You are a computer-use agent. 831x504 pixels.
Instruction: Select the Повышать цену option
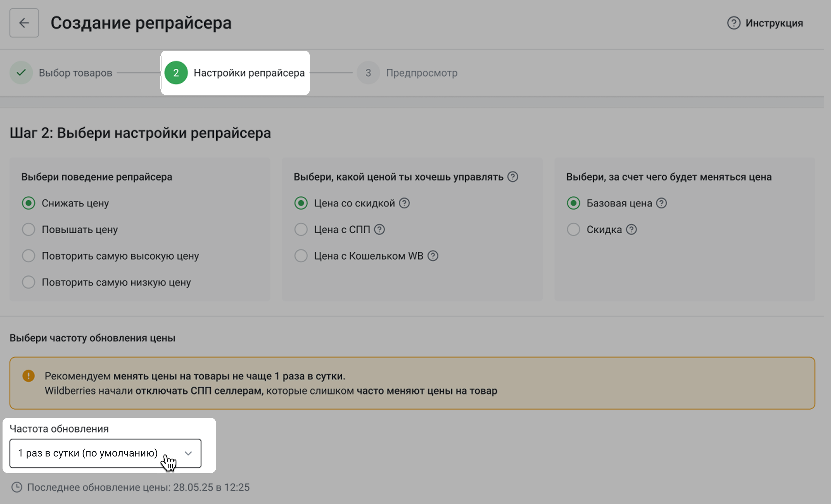(70, 230)
